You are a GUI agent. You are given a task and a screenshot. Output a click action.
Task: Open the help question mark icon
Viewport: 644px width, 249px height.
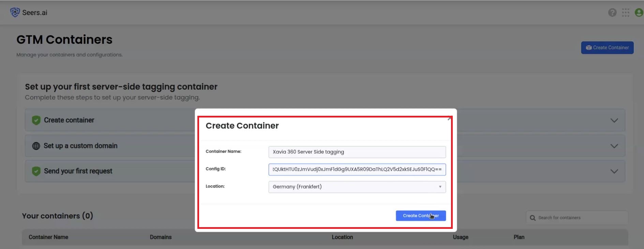pyautogui.click(x=612, y=13)
